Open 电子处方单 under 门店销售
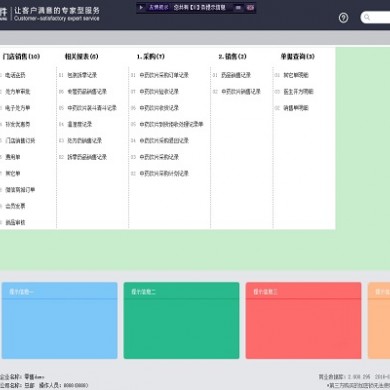The image size is (390, 390). pos(17,108)
